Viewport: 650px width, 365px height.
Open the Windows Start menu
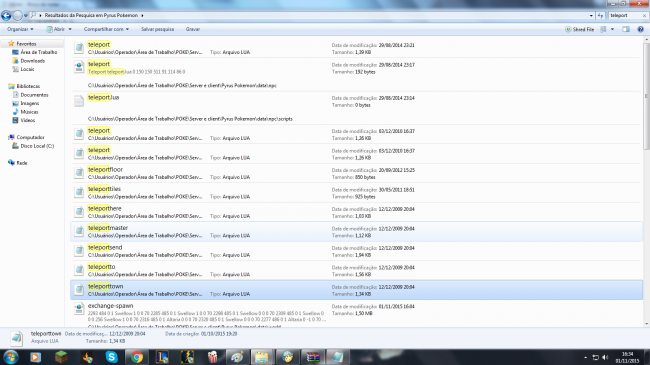point(10,357)
